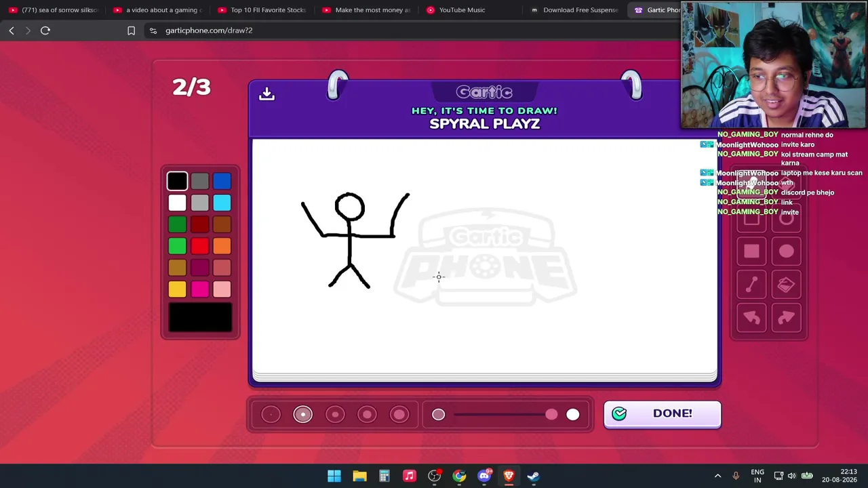Pick the orange color swatch
This screenshot has width=868, height=488.
point(222,246)
